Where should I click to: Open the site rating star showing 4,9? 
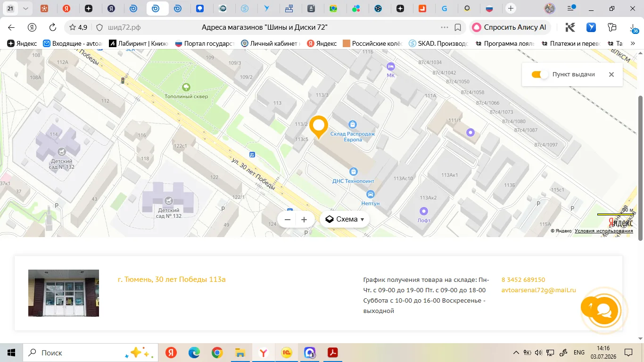click(78, 27)
